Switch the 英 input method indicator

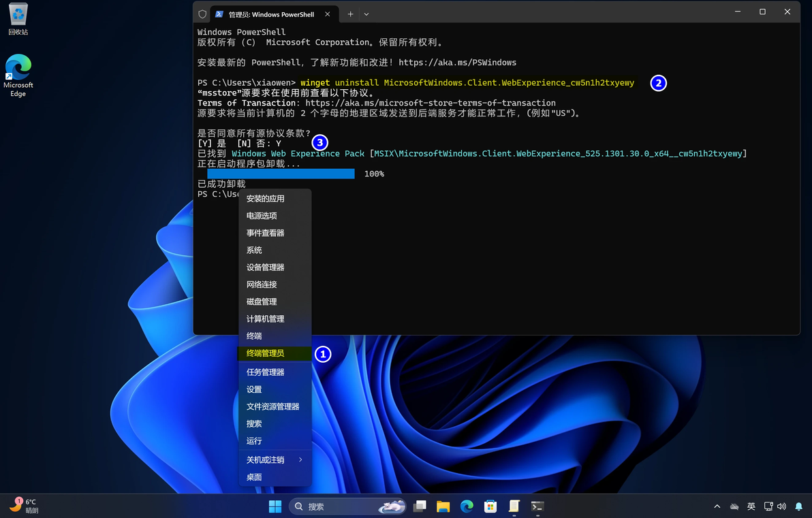(751, 506)
